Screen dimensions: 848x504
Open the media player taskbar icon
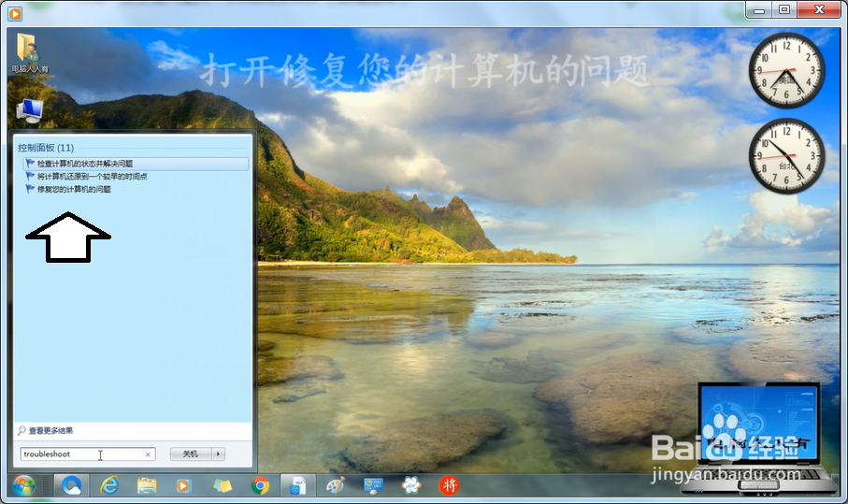click(x=184, y=485)
